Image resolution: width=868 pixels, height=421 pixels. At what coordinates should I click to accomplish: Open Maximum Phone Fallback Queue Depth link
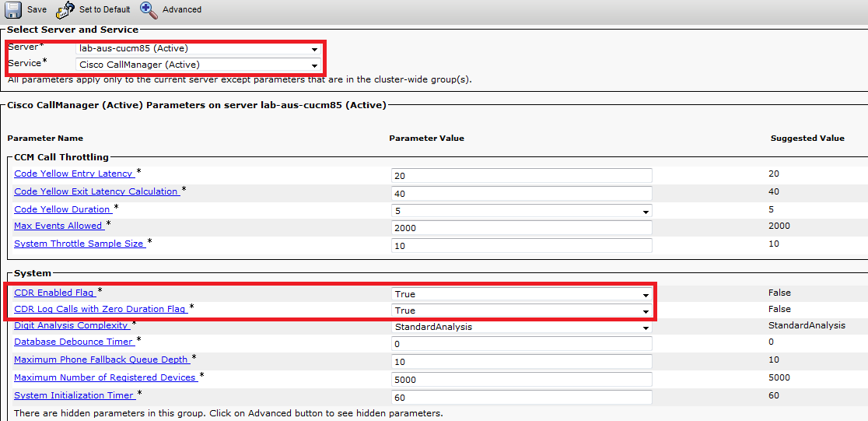coord(101,360)
